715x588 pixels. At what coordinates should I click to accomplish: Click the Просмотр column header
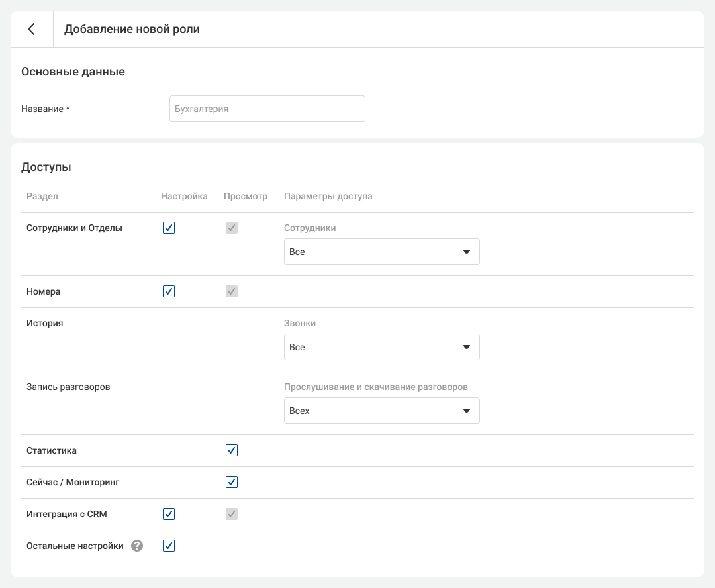(x=246, y=196)
